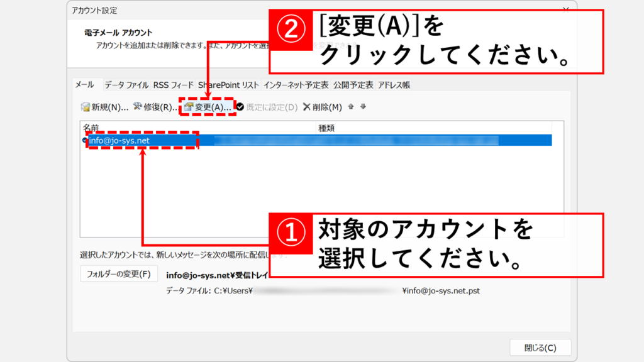644x362 pixels.
Task: Open the 公開予定表 tab
Action: (x=353, y=85)
